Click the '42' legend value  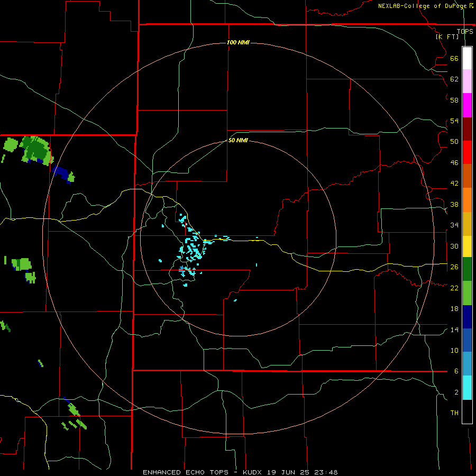(454, 183)
